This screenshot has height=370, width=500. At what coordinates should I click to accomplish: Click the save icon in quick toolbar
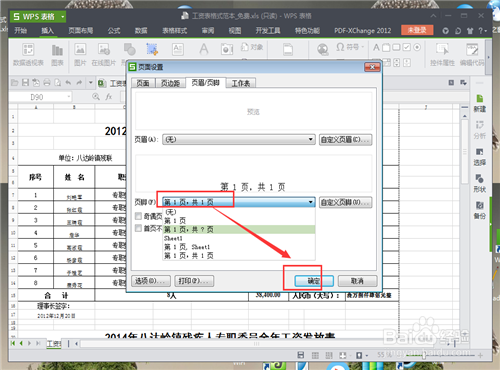tap(25, 82)
